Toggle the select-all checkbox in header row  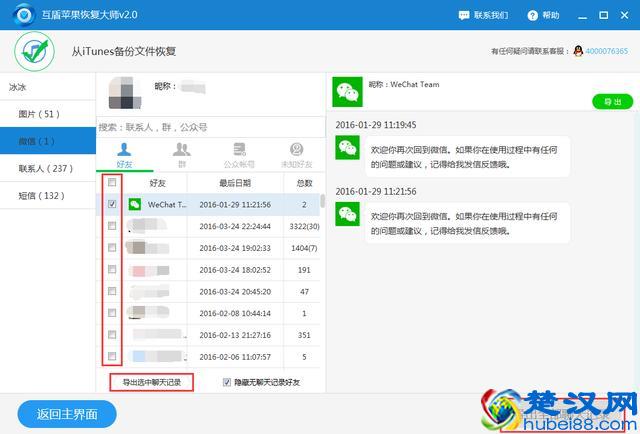pos(112,183)
